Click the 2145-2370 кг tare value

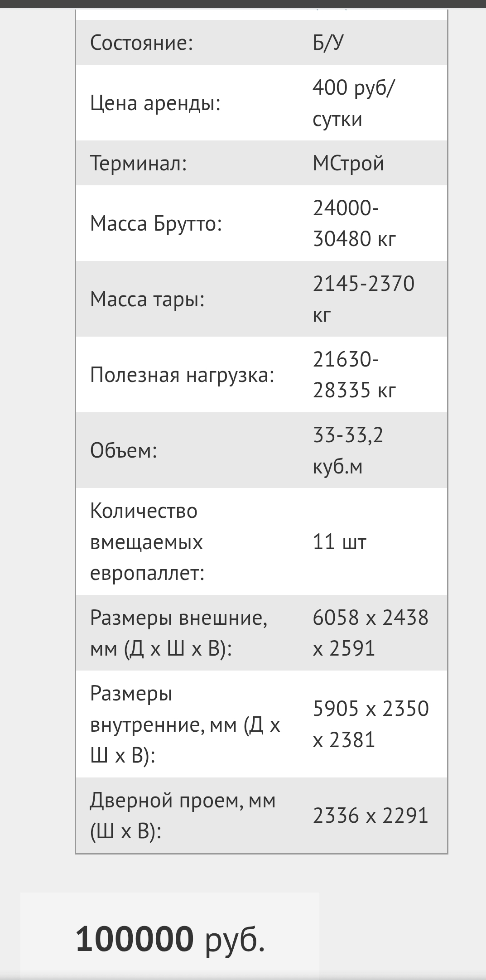364,299
